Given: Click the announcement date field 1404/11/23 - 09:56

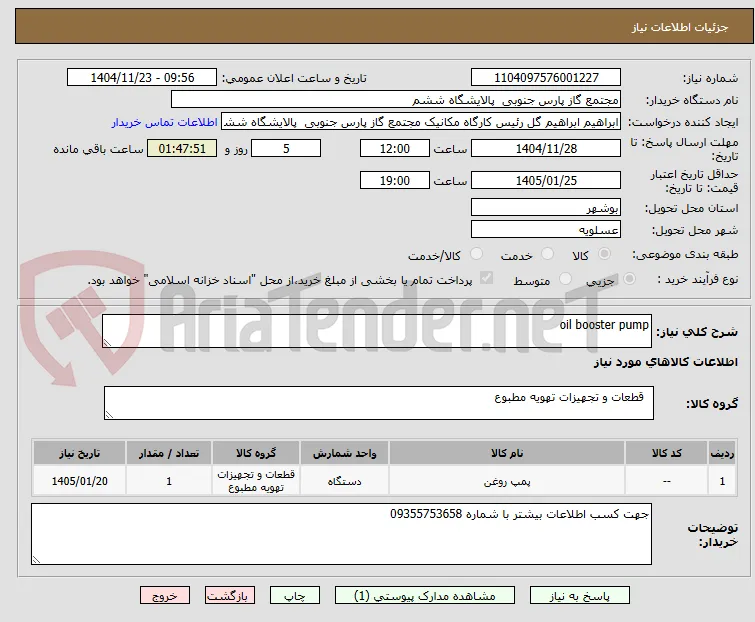Looking at the screenshot, I should point(142,78).
